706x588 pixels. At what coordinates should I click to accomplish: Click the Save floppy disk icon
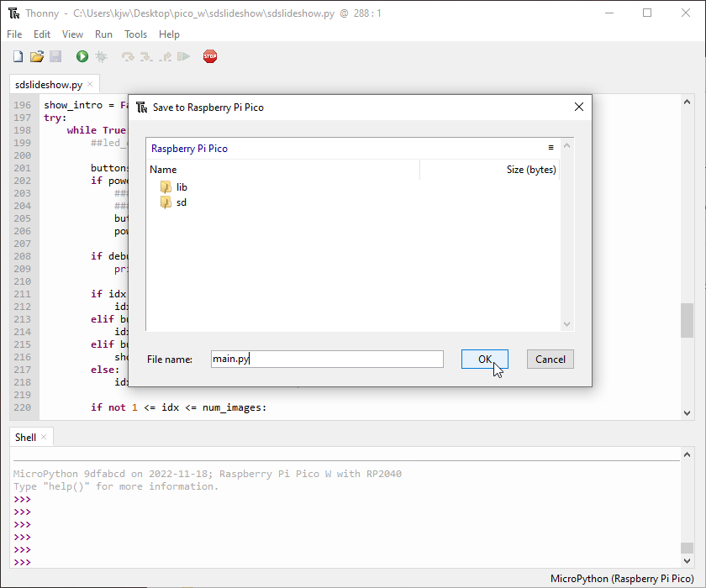(x=55, y=56)
